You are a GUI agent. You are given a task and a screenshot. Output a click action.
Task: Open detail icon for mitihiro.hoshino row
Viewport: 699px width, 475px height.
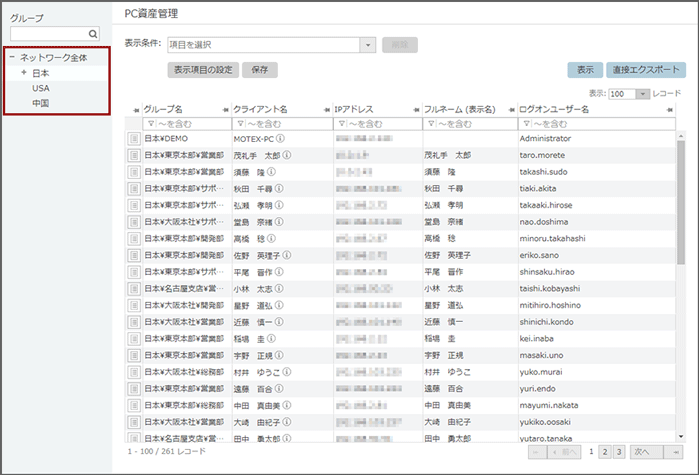(134, 305)
